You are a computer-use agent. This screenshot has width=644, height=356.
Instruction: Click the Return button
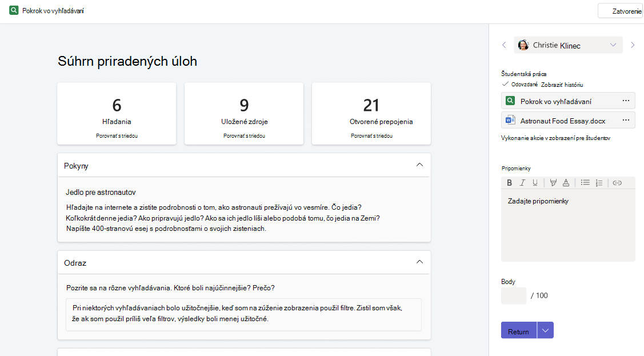(519, 330)
